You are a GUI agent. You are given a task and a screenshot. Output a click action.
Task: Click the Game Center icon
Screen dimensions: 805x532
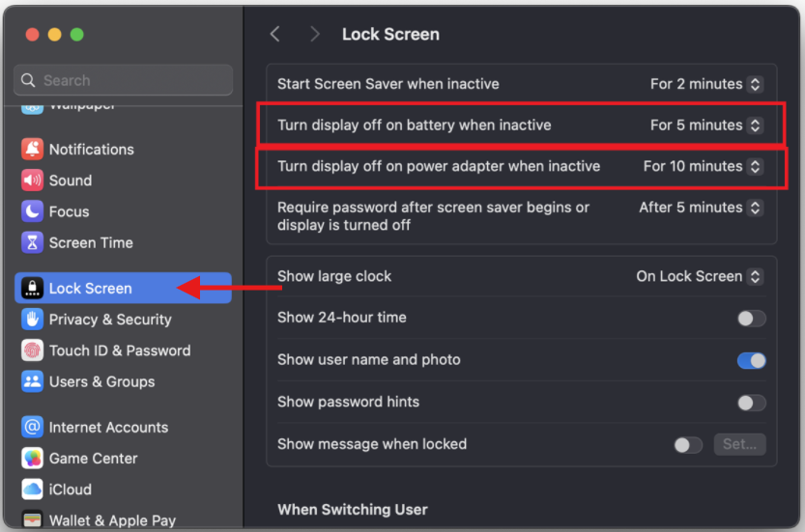(x=33, y=459)
